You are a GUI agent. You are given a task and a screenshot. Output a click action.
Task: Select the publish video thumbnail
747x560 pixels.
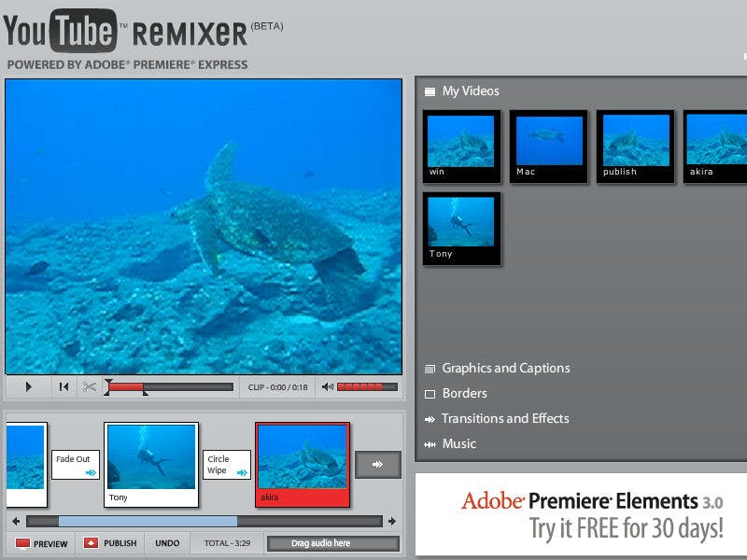pyautogui.click(x=636, y=147)
